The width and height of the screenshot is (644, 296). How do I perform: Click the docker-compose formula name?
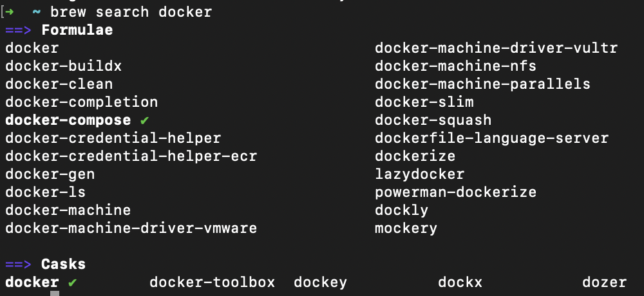pyautogui.click(x=68, y=120)
